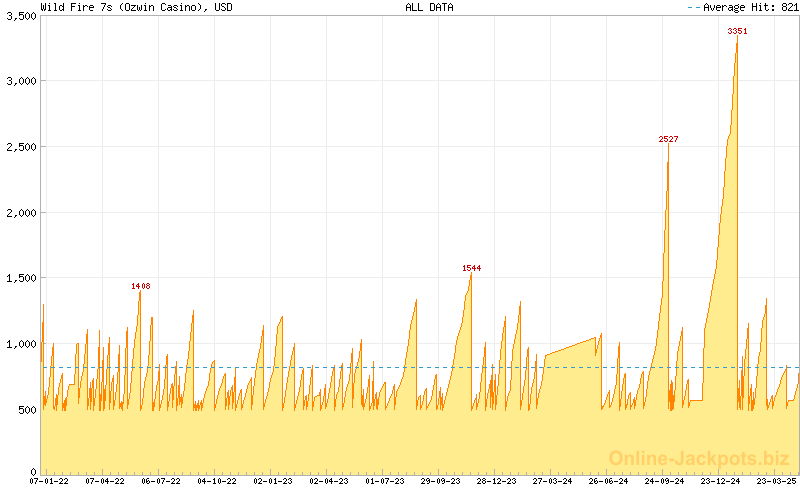Click the 1408 peak value label
Image resolution: width=800 pixels, height=490 pixels.
[x=140, y=286]
